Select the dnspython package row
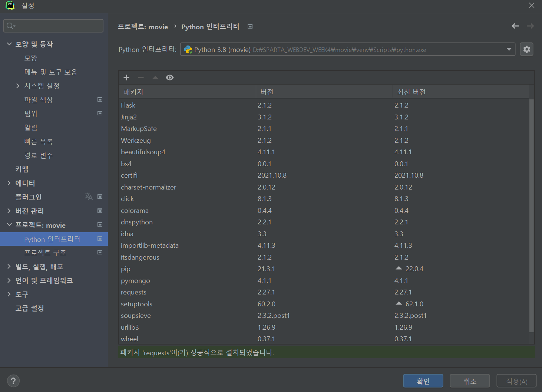This screenshot has height=392, width=542. (x=324, y=222)
